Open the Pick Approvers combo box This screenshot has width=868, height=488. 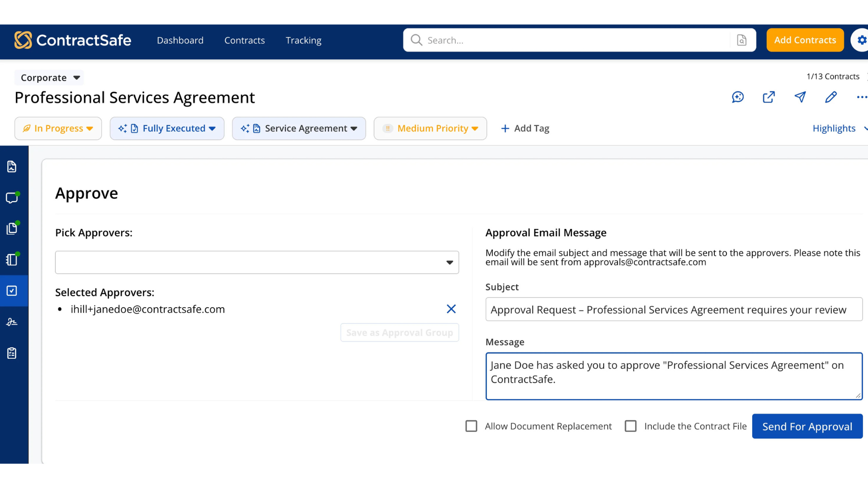click(257, 263)
